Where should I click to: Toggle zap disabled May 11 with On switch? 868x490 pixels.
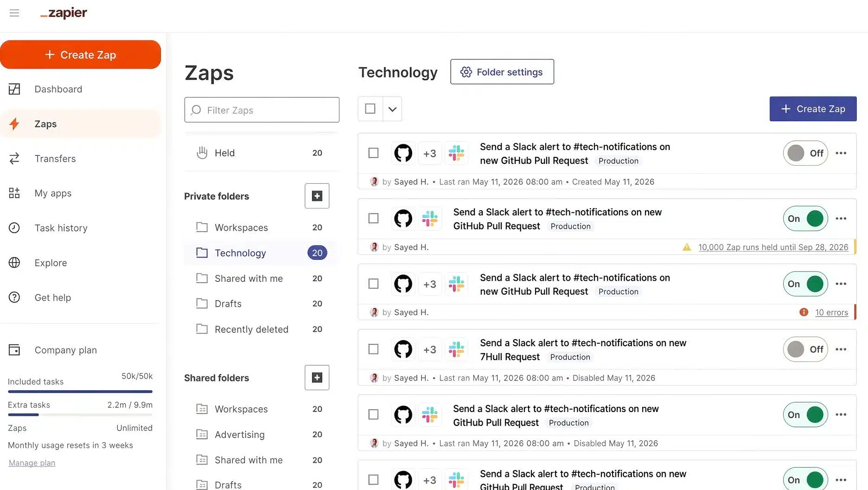[805, 415]
